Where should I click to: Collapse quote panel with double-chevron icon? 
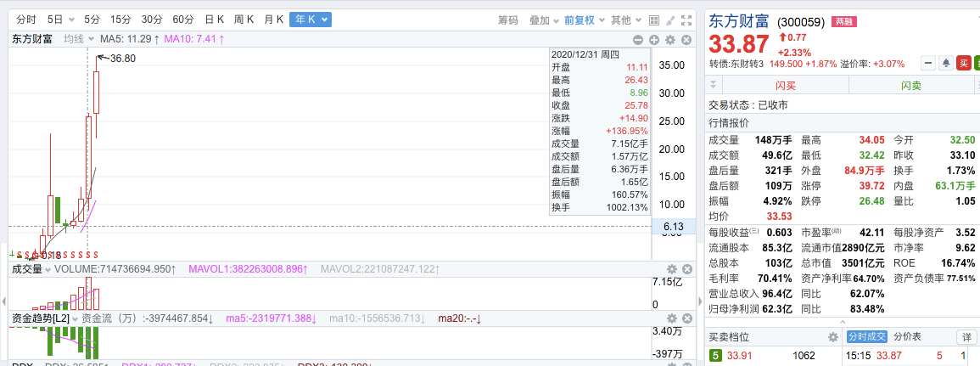point(713,85)
